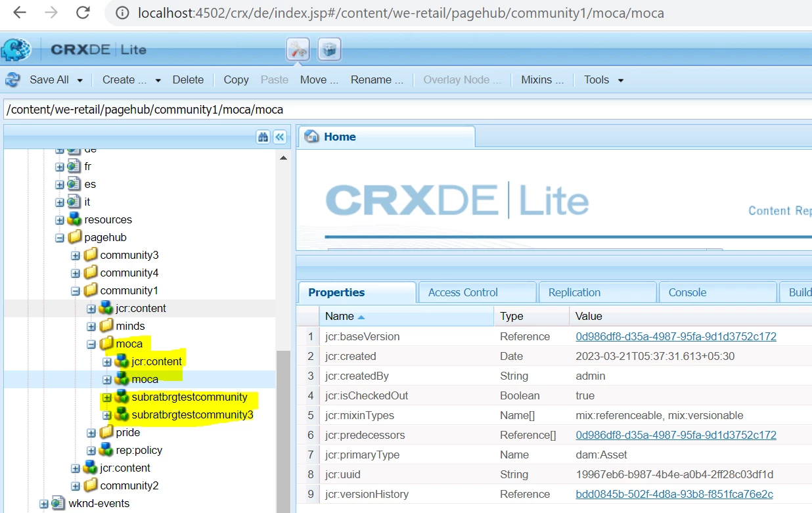Switch to the Properties tab
Image resolution: width=812 pixels, height=513 pixels.
point(357,292)
